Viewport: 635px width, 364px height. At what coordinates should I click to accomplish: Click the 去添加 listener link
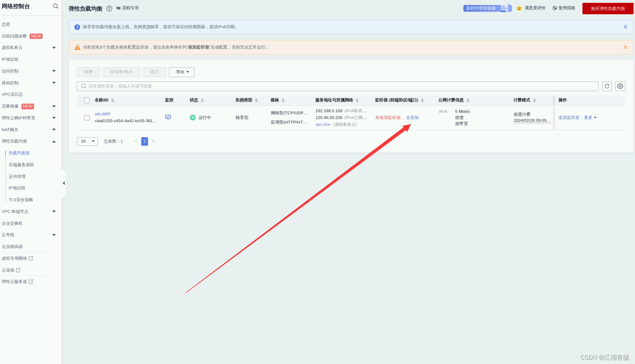pos(412,118)
